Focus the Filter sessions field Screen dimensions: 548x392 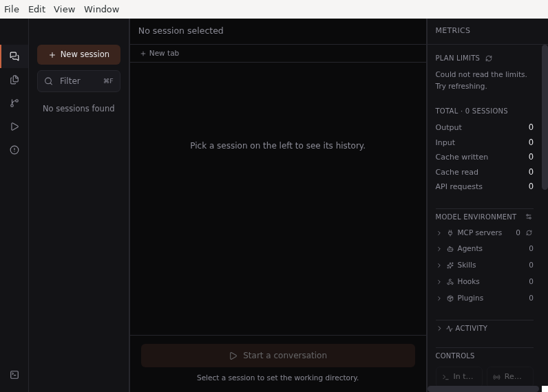pyautogui.click(x=78, y=81)
